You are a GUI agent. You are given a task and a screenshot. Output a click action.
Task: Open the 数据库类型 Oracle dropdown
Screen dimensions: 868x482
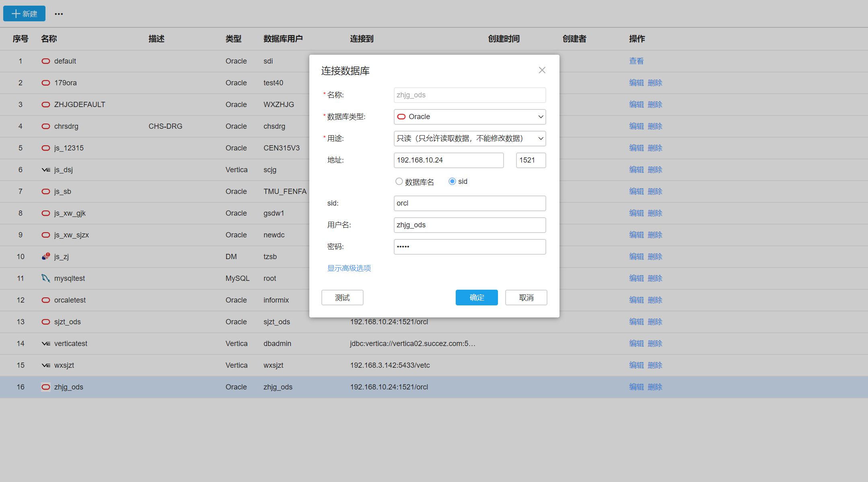[x=470, y=117]
